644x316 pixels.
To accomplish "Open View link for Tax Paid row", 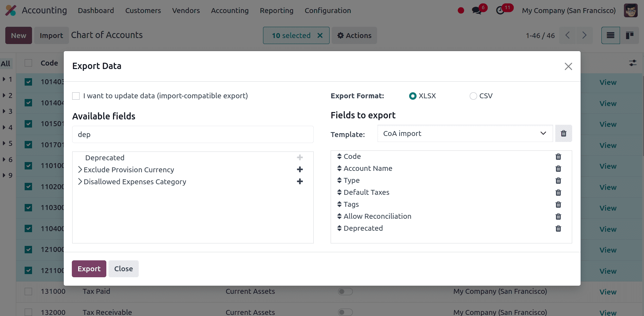I will coord(608,292).
